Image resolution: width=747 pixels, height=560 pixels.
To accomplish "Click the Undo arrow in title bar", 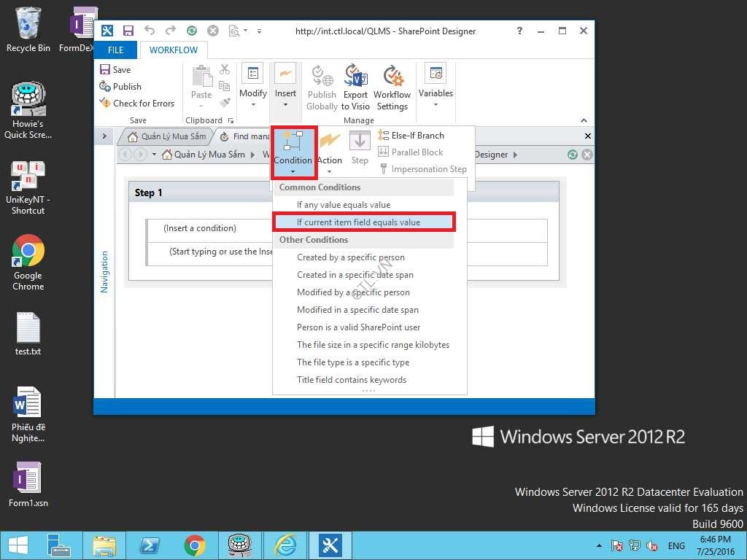I will (x=150, y=31).
